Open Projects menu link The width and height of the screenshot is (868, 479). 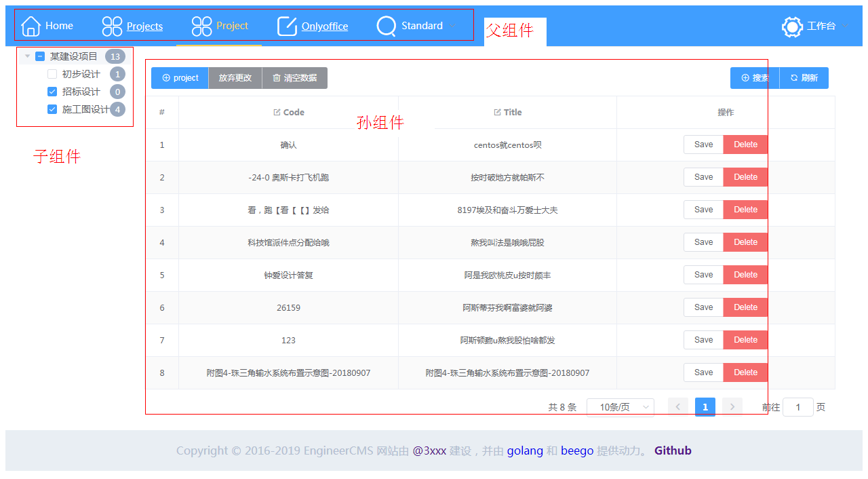tap(133, 26)
